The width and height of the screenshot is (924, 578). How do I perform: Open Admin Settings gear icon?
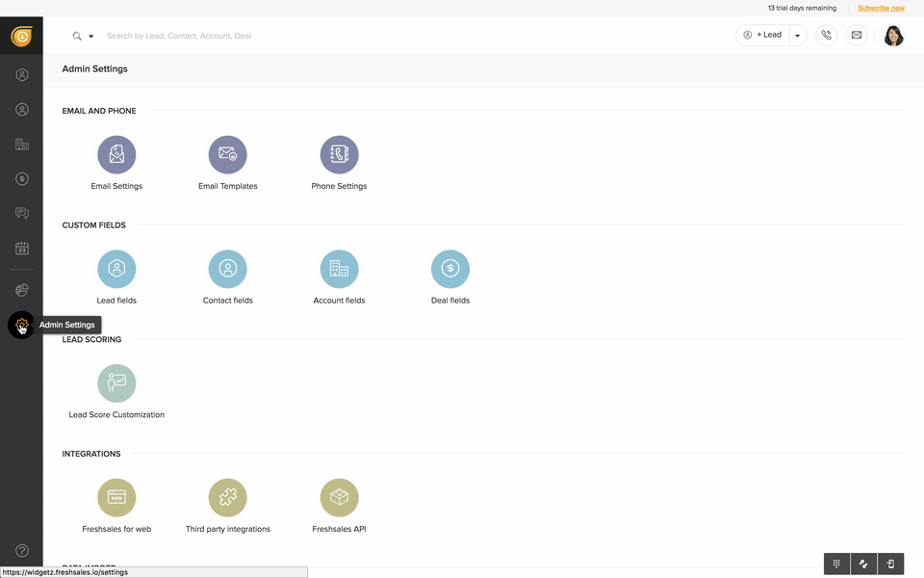(x=21, y=325)
